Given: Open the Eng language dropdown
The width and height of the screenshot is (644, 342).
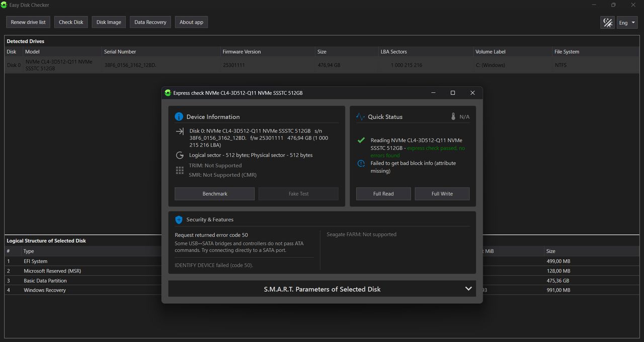Looking at the screenshot, I should point(627,23).
